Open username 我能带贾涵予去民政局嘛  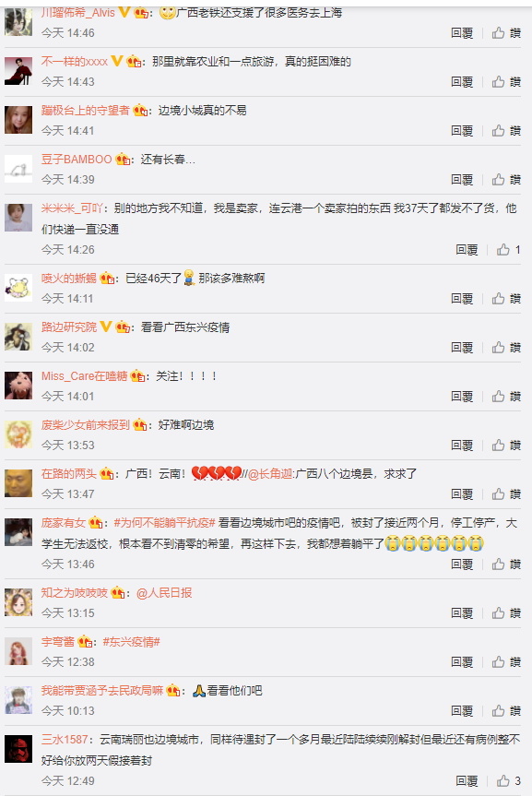102,691
